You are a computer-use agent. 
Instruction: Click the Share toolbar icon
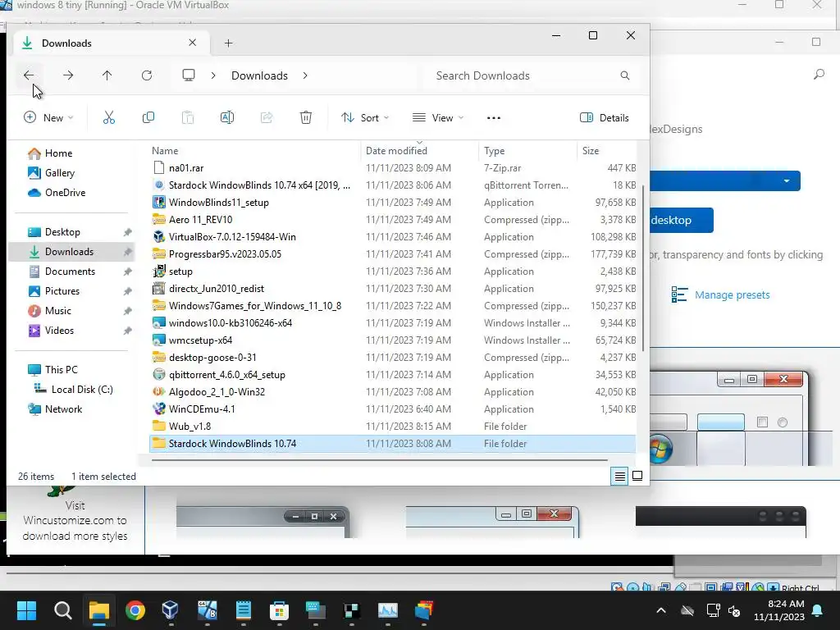coord(267,118)
